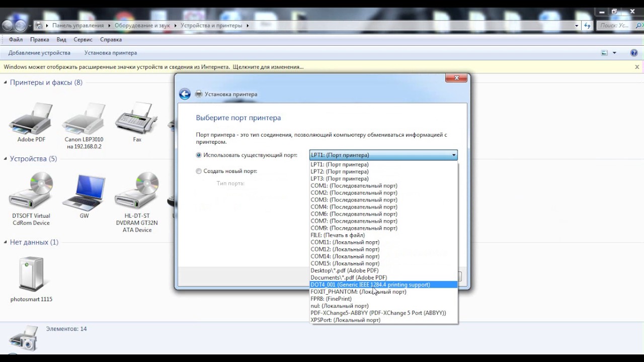Screen dimensions: 644x362
Task: Click 'Панель управления' breadcrumb
Action: click(x=78, y=25)
